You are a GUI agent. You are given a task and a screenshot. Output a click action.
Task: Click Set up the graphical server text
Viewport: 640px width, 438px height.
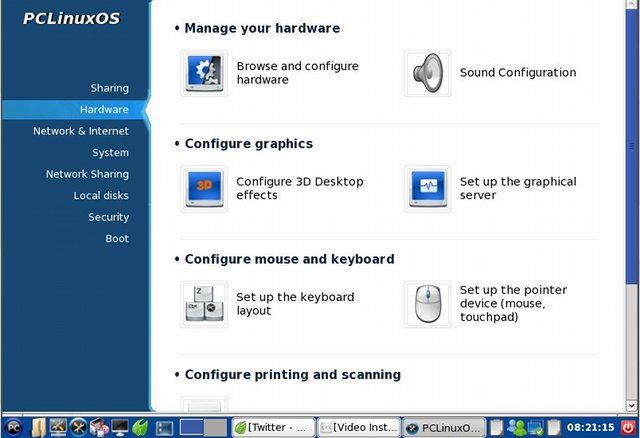518,188
